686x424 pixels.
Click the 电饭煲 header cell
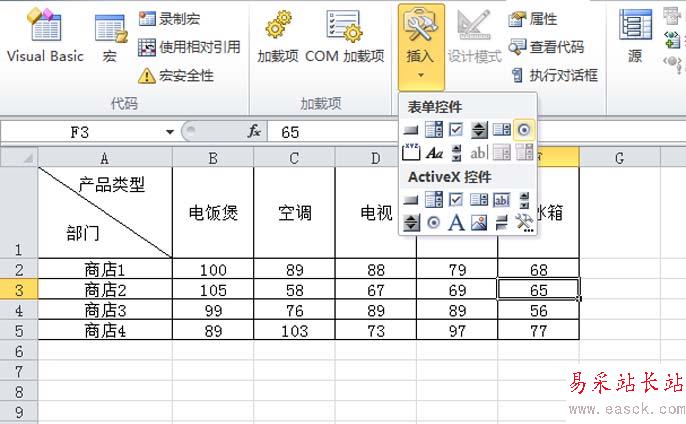coord(213,213)
